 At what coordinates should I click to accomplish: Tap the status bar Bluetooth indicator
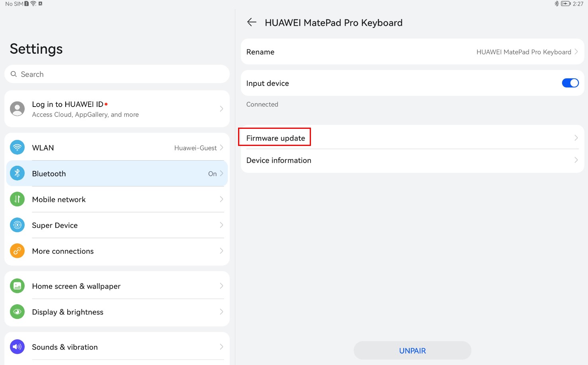pyautogui.click(x=557, y=4)
